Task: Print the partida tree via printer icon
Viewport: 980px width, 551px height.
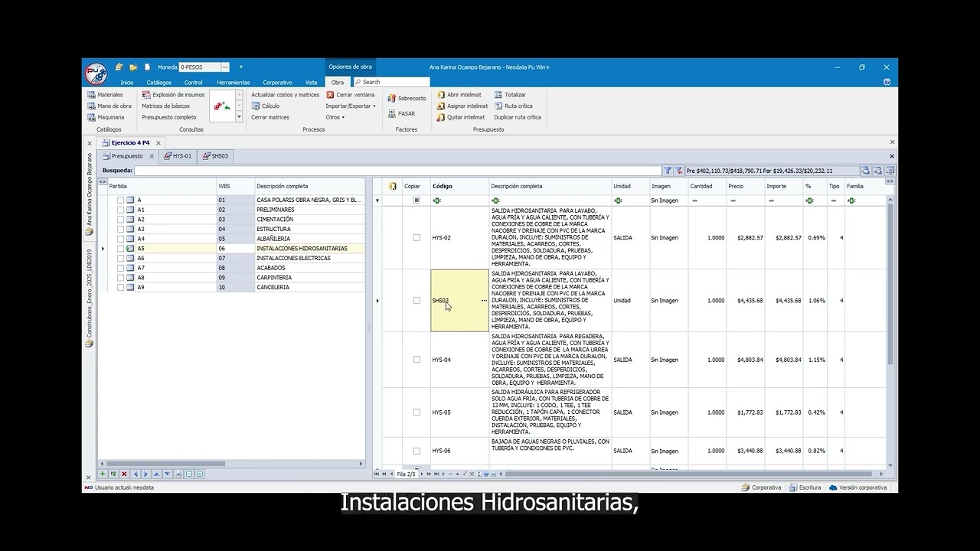Action: (x=178, y=474)
